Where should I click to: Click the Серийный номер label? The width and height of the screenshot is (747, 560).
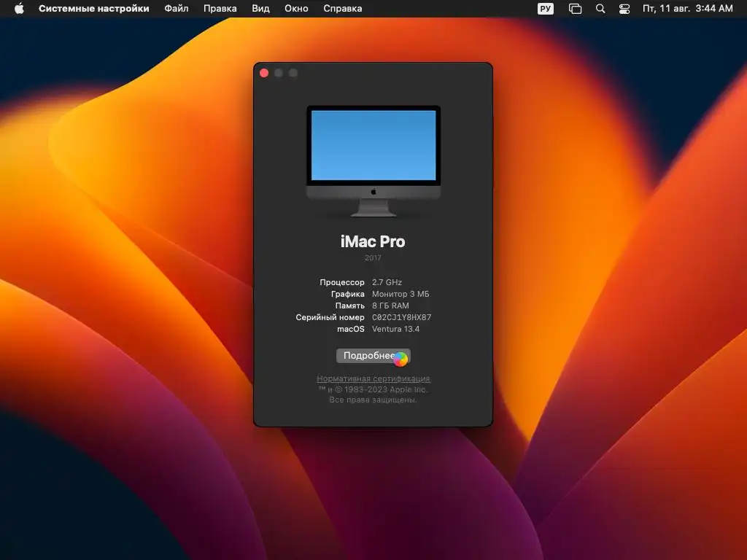click(330, 317)
